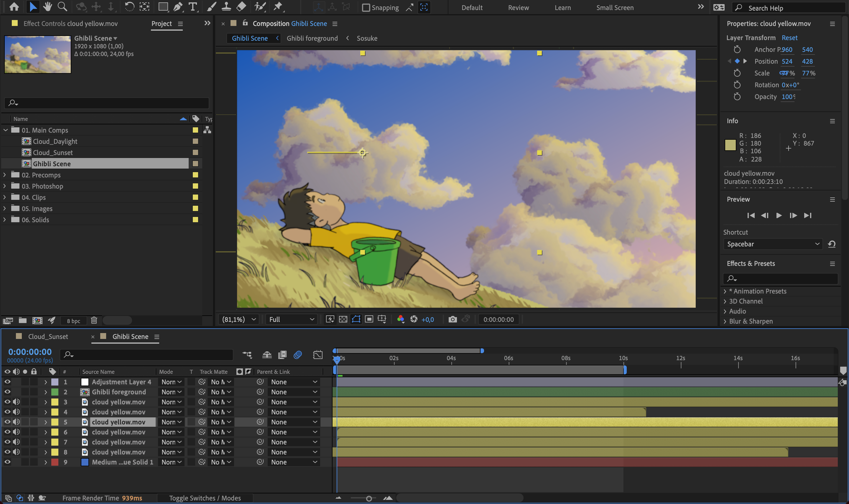Image resolution: width=849 pixels, height=504 pixels.
Task: Click label color swatch of Medium Blue Solid layer
Action: coord(55,462)
